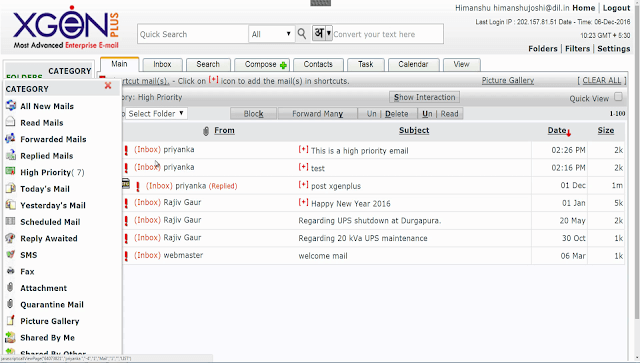Viewport: 640px width, 363px height.
Task: Open the Picture Gallery link in shortcuts bar
Action: click(x=508, y=80)
